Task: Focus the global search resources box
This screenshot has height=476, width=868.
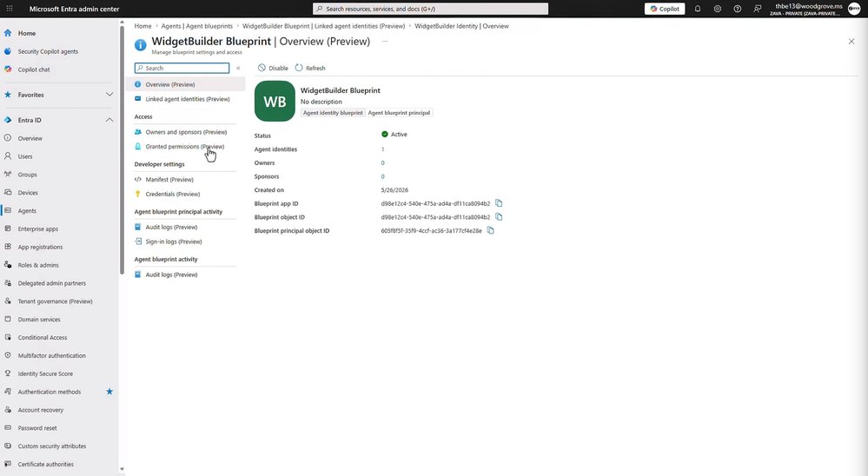Action: tap(431, 9)
